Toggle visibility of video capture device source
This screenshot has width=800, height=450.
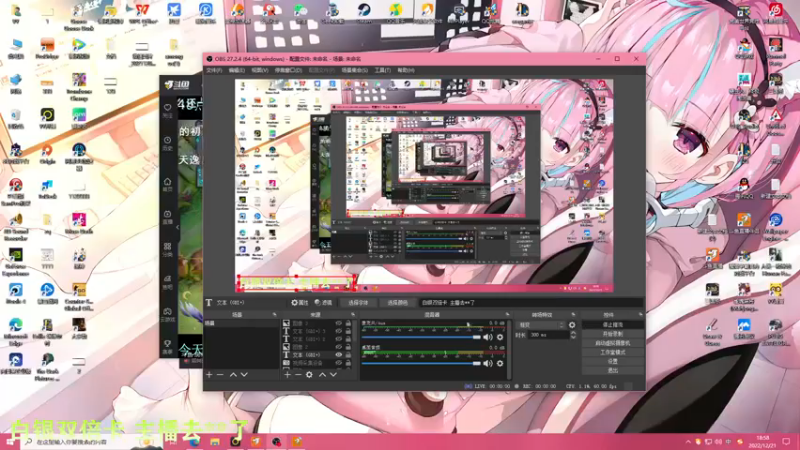click(x=338, y=363)
